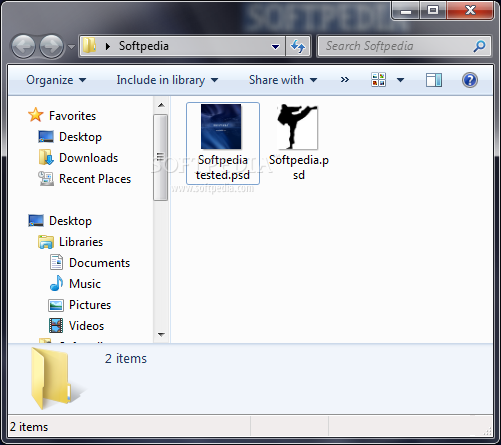Click the 2 items status bar text
This screenshot has height=445, width=501.
[x=29, y=427]
